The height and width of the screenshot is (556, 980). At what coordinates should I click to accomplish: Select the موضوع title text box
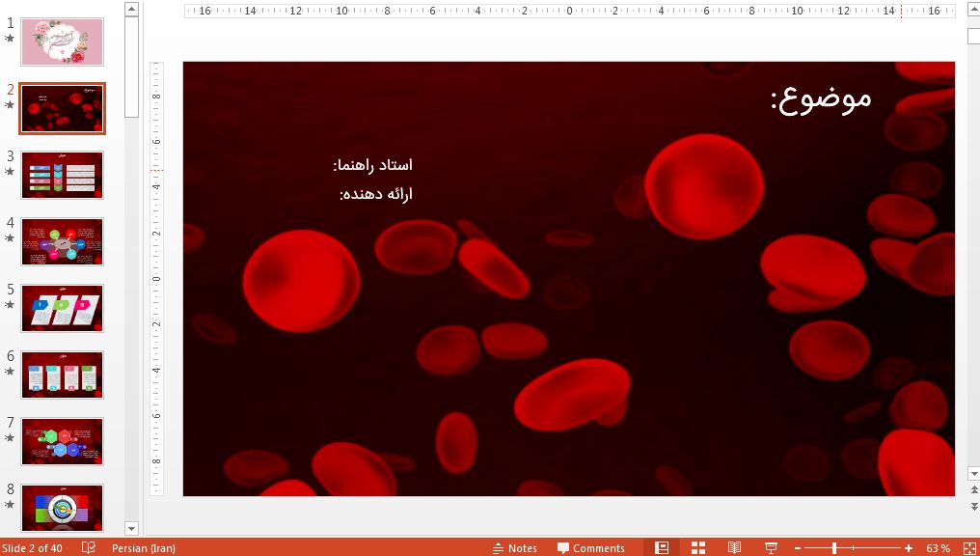click(820, 97)
